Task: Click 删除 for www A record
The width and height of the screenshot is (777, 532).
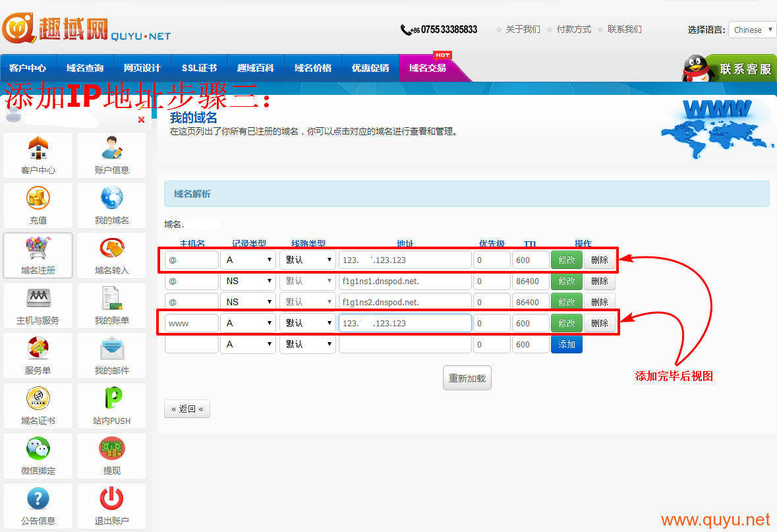Action: (x=600, y=323)
